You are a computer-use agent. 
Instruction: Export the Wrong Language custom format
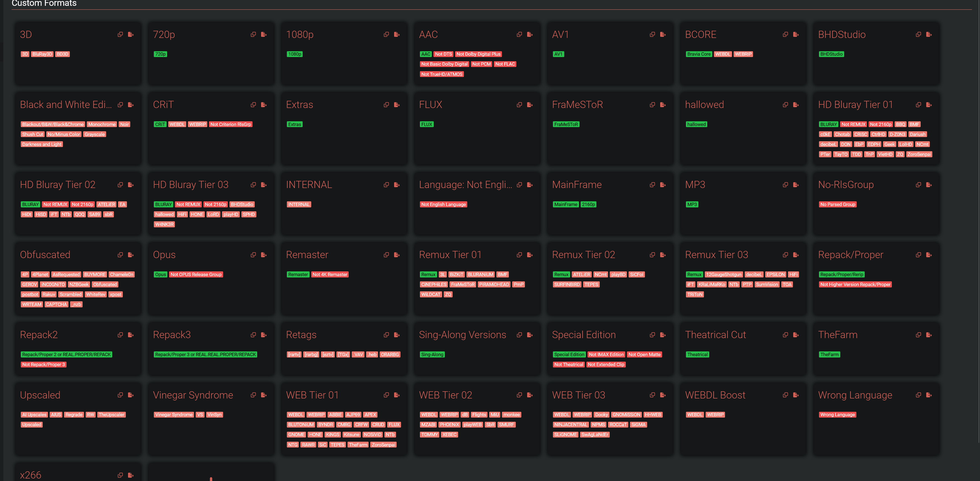pos(929,395)
